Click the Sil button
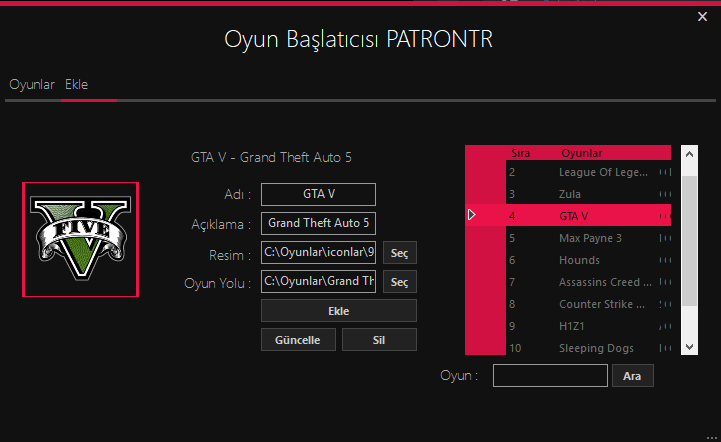 [379, 340]
